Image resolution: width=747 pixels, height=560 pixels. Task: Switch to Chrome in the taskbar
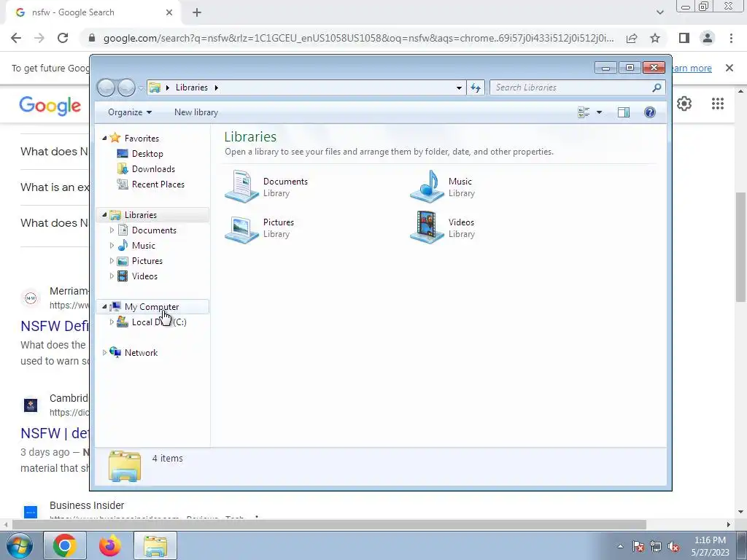[x=65, y=545]
